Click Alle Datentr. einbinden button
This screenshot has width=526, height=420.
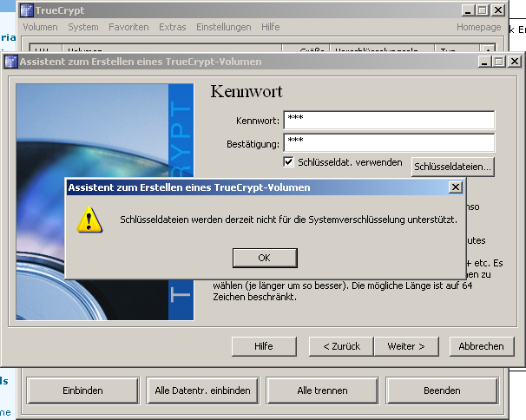click(202, 390)
